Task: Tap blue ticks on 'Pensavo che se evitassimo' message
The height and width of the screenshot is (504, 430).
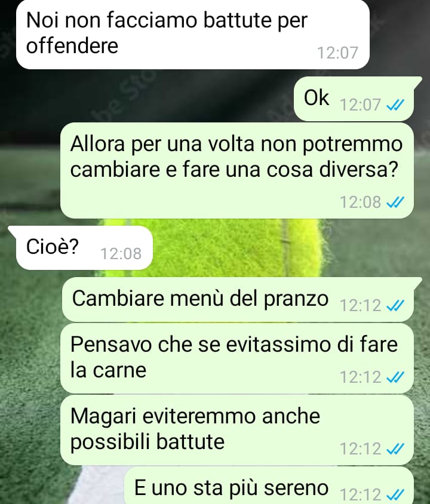Action: coord(395,377)
